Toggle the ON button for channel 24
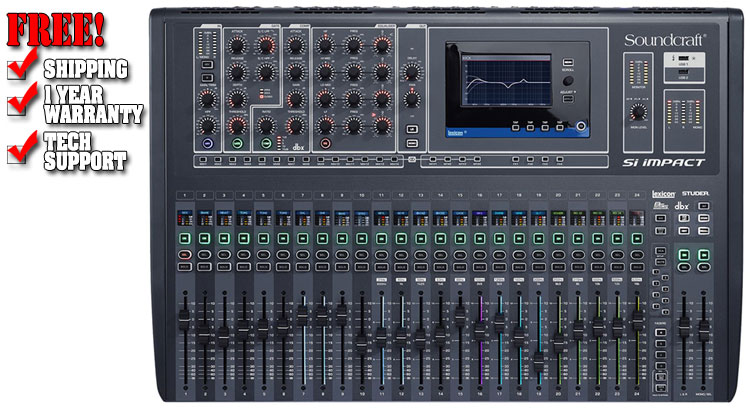 click(x=637, y=238)
